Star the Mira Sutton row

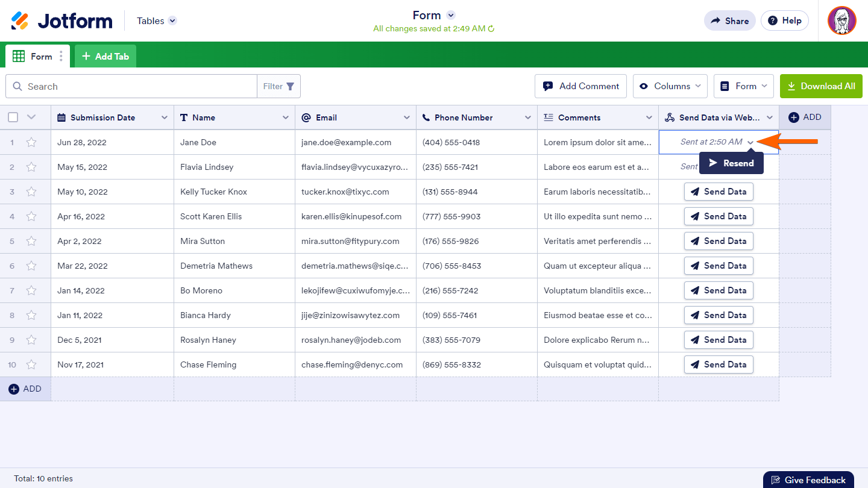point(31,241)
